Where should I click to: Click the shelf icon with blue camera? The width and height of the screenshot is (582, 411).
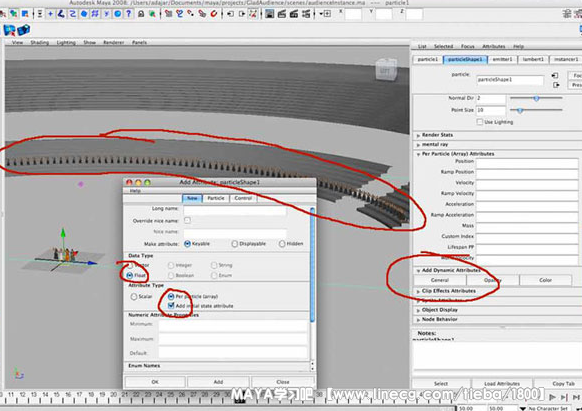[23, 30]
